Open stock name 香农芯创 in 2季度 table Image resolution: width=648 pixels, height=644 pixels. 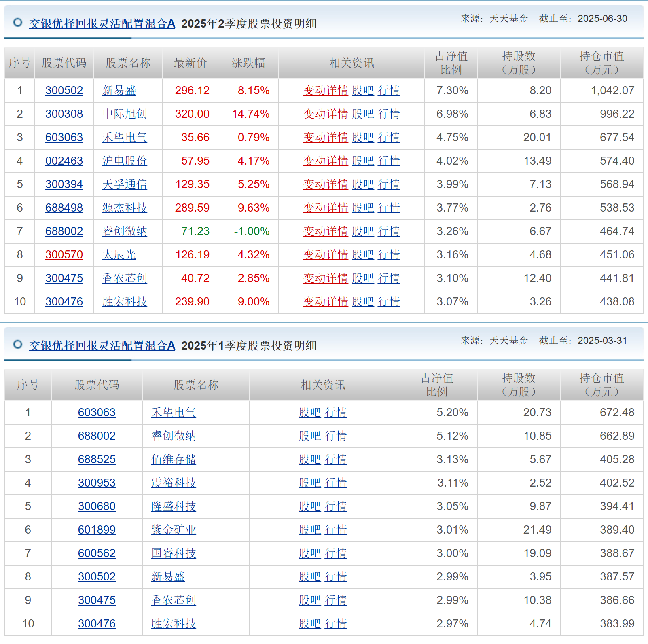point(125,278)
